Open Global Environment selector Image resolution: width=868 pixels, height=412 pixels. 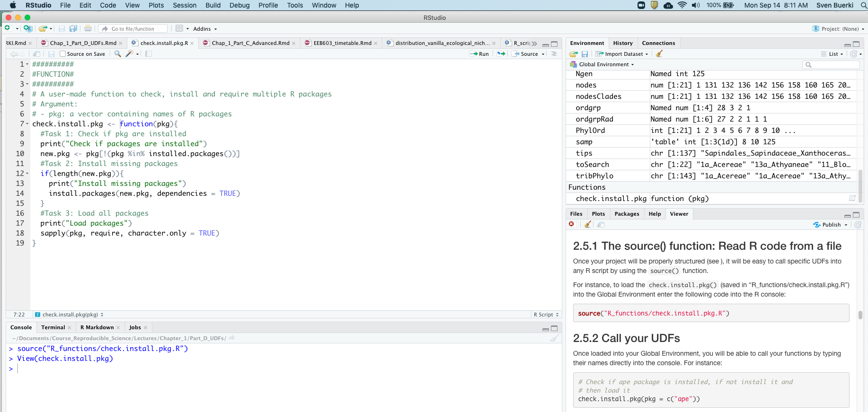tap(602, 64)
